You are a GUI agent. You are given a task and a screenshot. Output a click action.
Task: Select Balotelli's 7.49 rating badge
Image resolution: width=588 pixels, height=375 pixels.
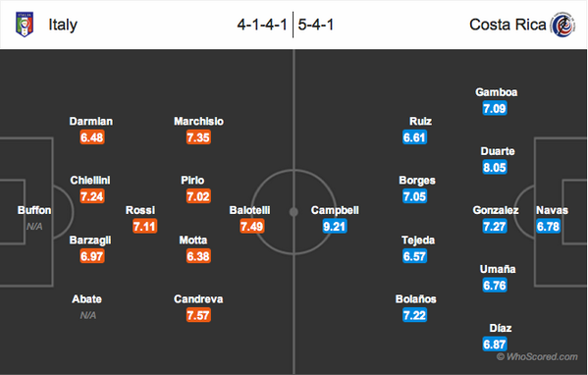click(x=252, y=226)
